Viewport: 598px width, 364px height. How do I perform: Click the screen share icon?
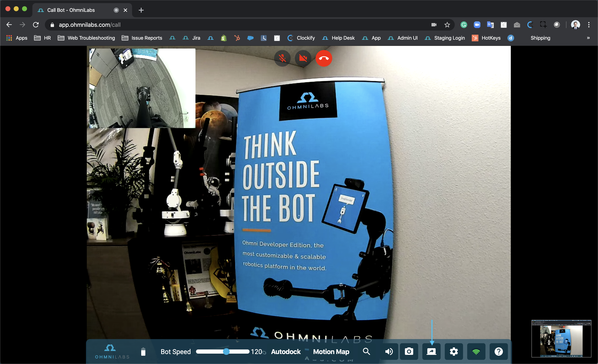coord(431,351)
